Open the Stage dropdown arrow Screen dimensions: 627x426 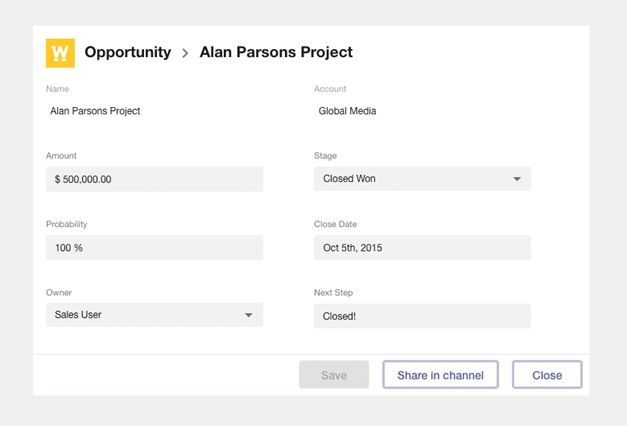click(517, 179)
